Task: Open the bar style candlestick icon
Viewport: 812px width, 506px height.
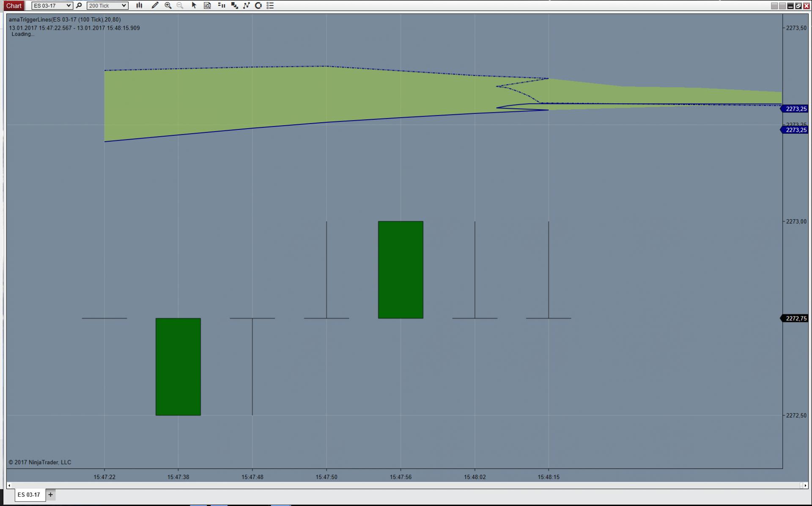Action: [x=139, y=5]
